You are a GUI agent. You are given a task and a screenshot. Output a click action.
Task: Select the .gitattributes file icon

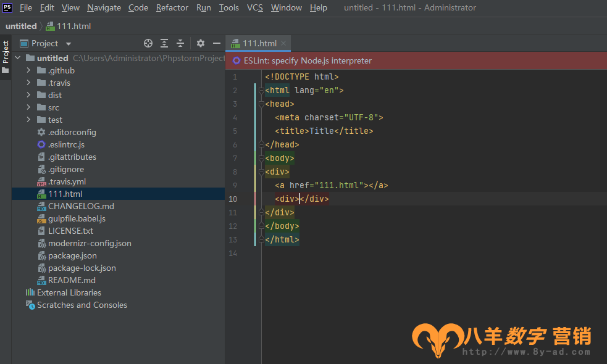tap(41, 157)
